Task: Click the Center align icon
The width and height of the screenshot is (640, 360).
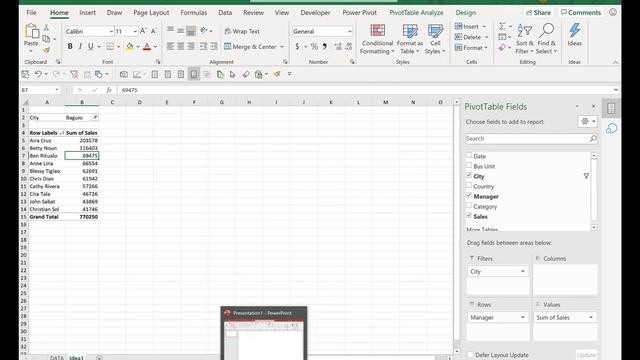Action: pyautogui.click(x=180, y=47)
